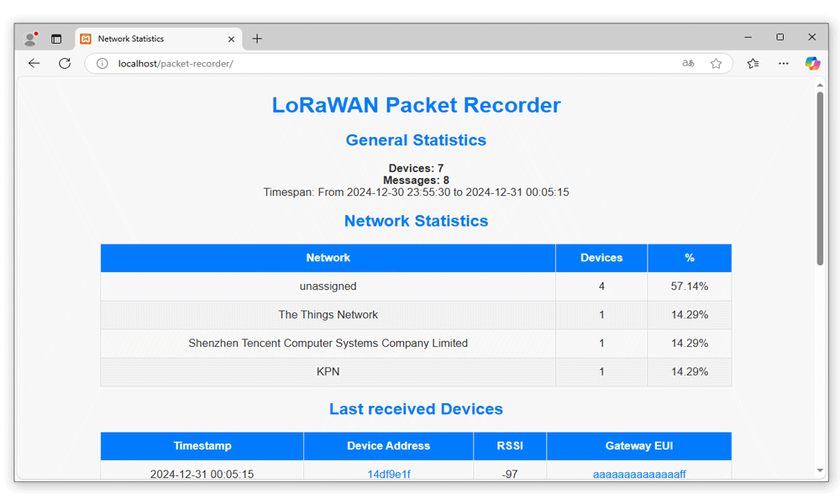Select the unassigned network cell
Viewport: 840px width, 504px height.
click(x=328, y=286)
